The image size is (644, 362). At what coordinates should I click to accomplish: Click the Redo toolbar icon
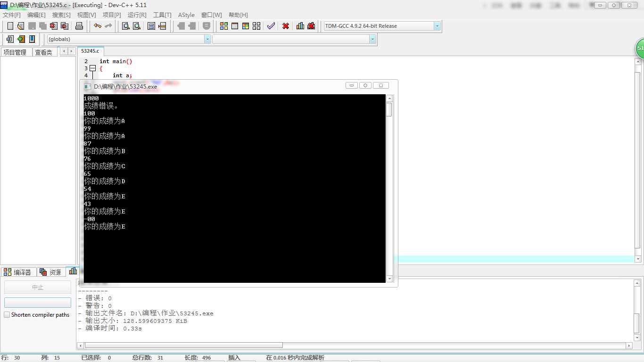click(108, 26)
